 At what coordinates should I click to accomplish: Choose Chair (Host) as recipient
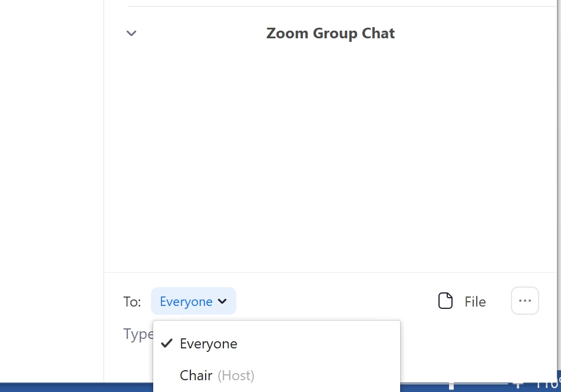[196, 375]
